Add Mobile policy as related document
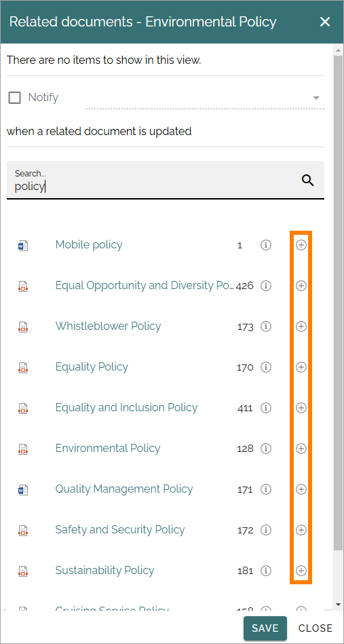The image size is (344, 644). click(x=301, y=245)
